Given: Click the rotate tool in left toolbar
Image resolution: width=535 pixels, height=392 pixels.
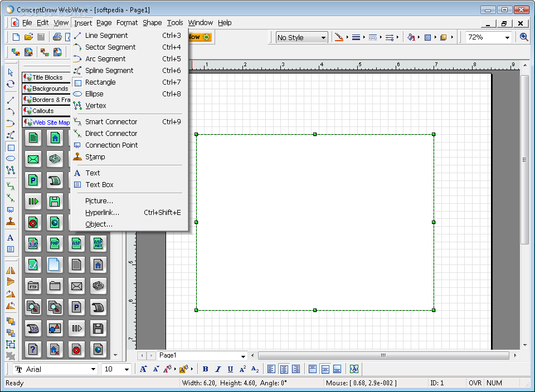Looking at the screenshot, I should (10, 84).
